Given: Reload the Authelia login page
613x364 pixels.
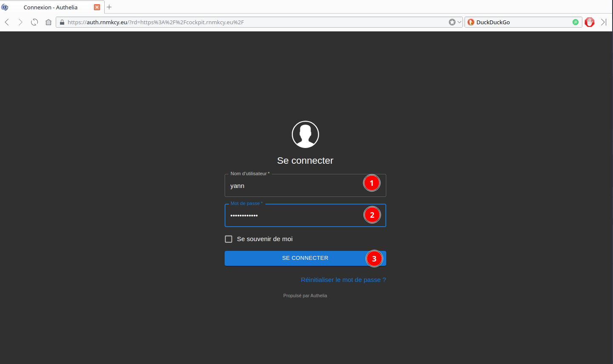Looking at the screenshot, I should pos(34,22).
